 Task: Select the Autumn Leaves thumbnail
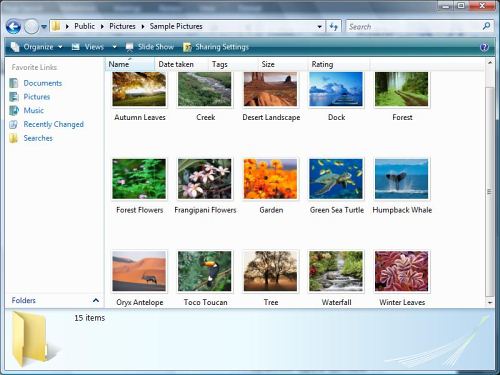click(x=139, y=89)
